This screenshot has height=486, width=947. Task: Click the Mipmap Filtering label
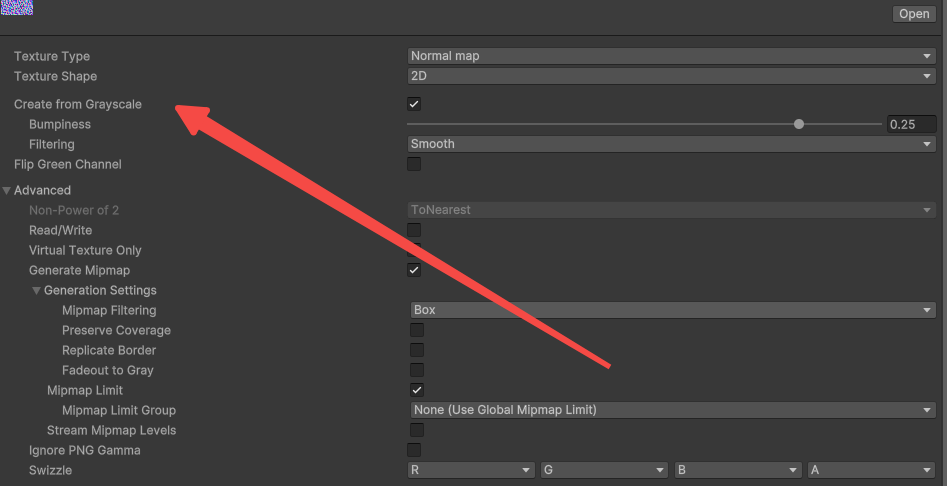click(109, 310)
